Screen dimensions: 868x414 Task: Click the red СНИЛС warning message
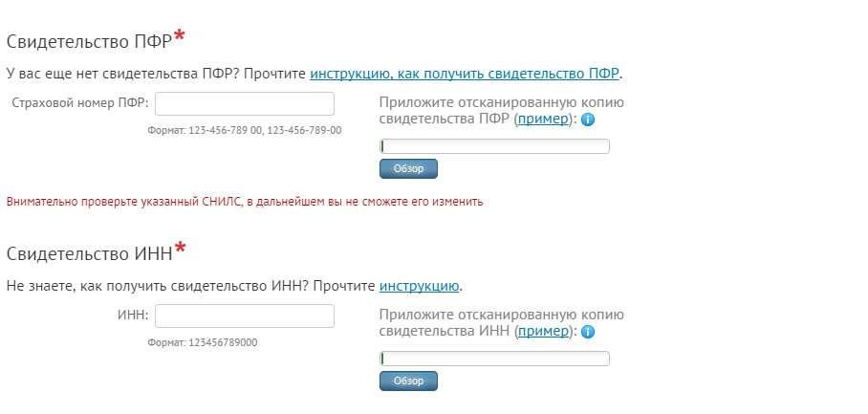[x=245, y=202]
